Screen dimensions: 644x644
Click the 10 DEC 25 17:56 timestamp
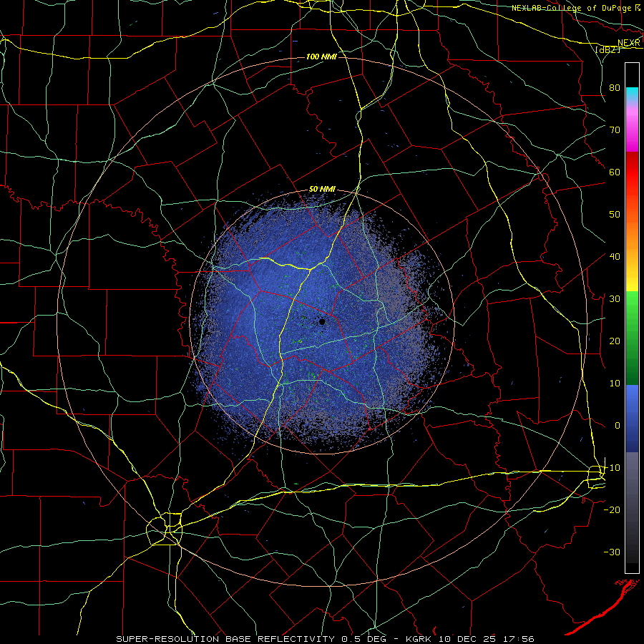(487, 639)
